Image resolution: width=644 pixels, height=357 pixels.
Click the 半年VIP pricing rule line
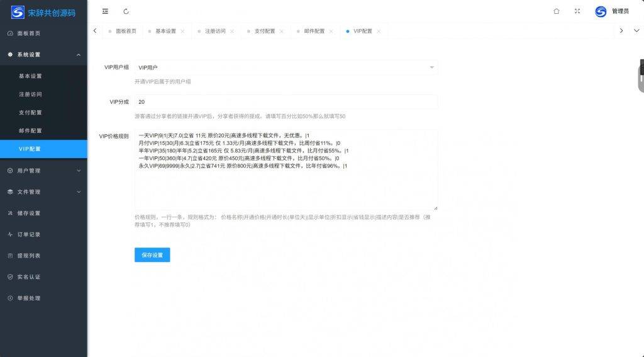click(x=243, y=151)
